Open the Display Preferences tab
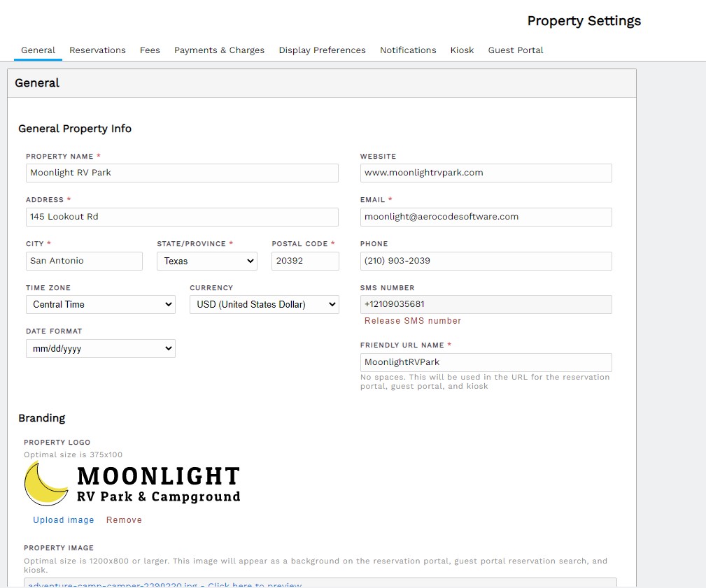Image resolution: width=706 pixels, height=588 pixels. 322,50
